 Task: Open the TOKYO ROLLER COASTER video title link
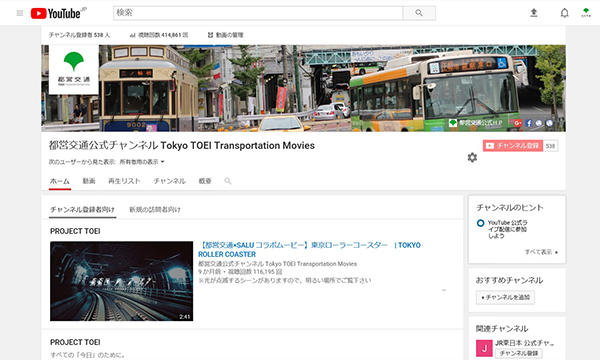309,249
